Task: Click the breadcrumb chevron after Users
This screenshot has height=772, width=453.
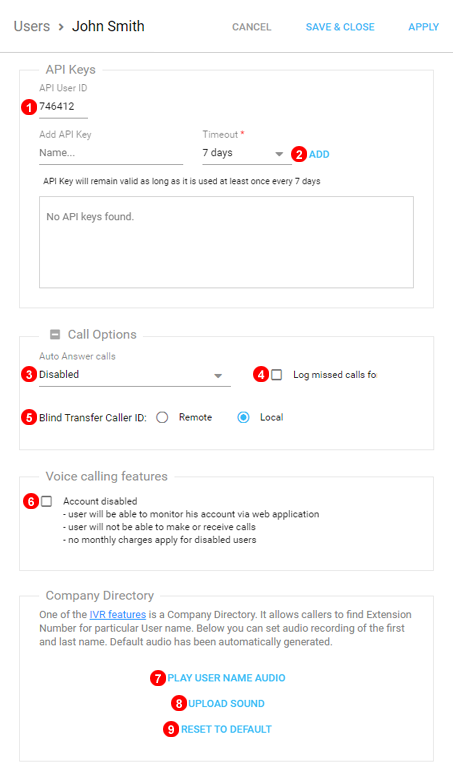Action: (61, 27)
